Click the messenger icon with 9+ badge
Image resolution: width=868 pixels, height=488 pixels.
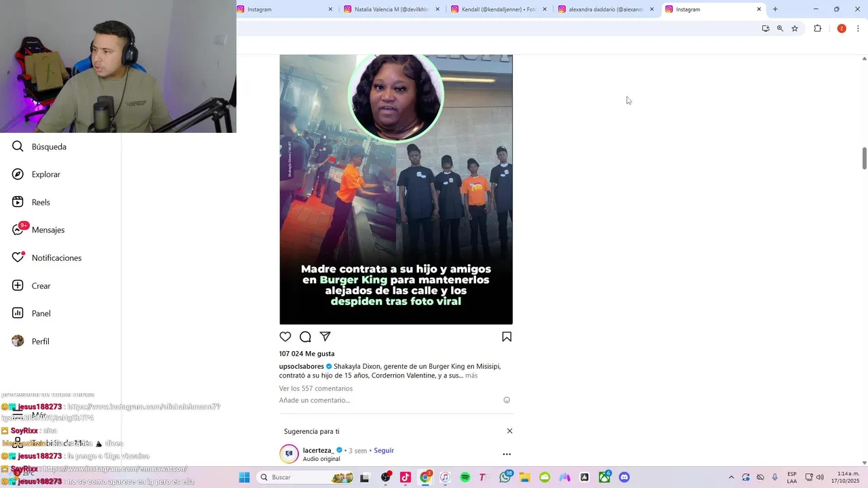pos(18,230)
